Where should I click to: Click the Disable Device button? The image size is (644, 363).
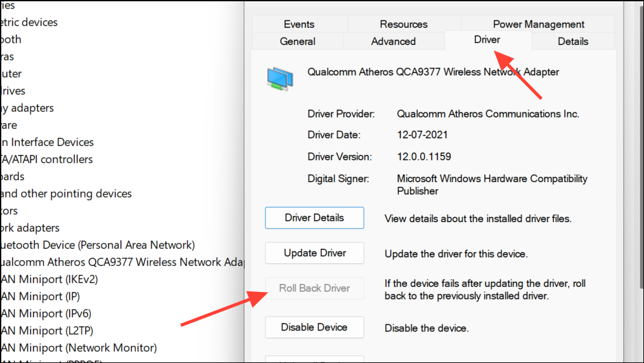[314, 327]
